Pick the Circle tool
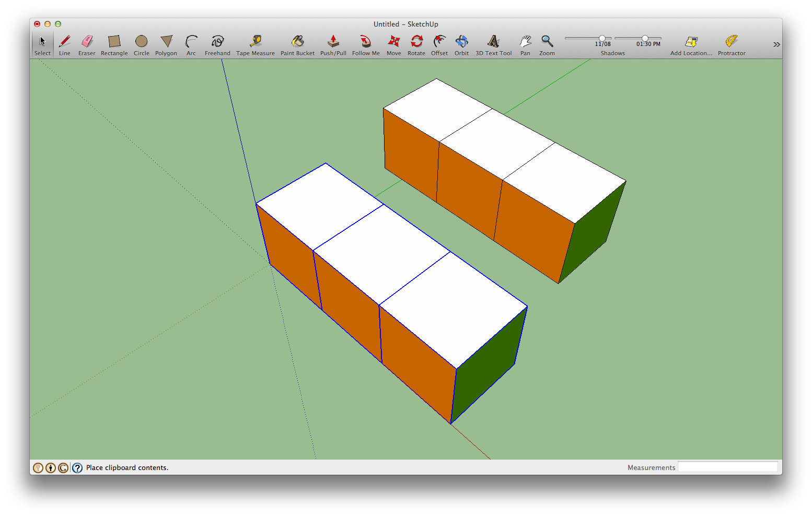Image resolution: width=812 pixels, height=516 pixels. click(x=141, y=41)
